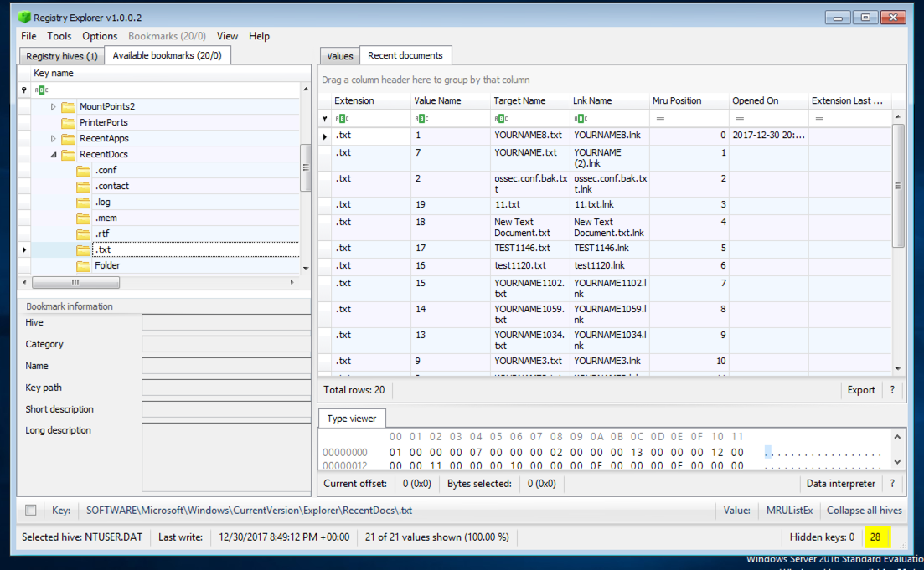Click the Data interpreter button
This screenshot has height=570, width=924.
[x=840, y=484]
